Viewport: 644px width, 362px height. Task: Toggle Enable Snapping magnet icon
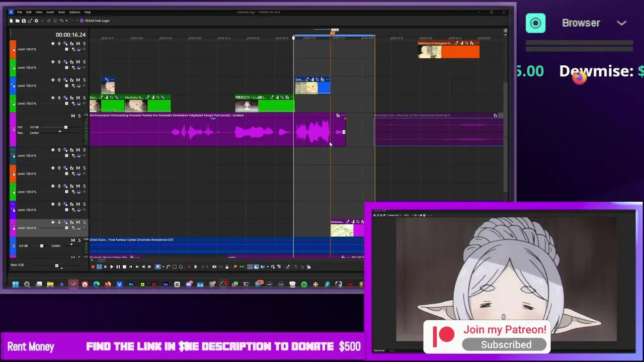pos(250,267)
